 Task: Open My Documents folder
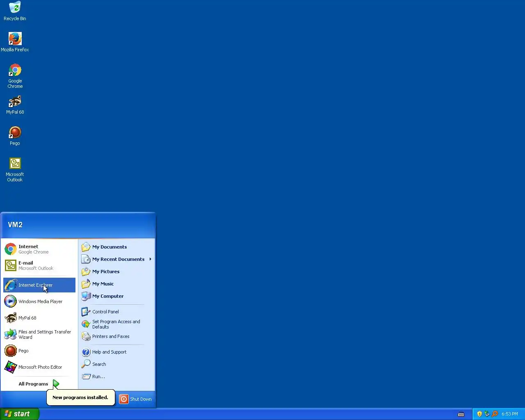click(116, 247)
